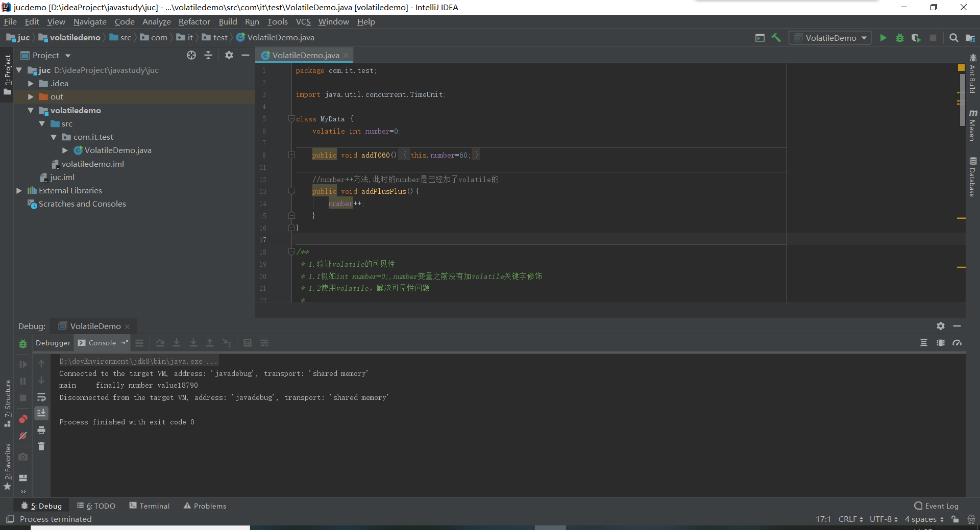The width and height of the screenshot is (980, 530).
Task: Collapse all in the Project panel
Action: click(x=208, y=55)
